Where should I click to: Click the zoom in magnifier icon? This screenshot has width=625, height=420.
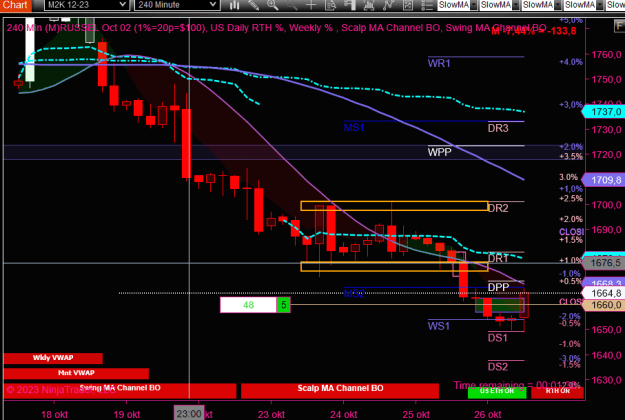click(x=273, y=5)
